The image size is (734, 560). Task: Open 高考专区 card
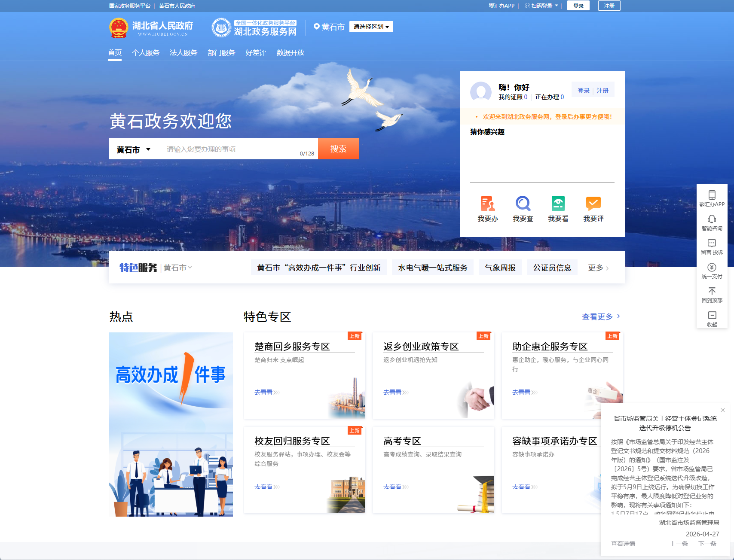click(x=434, y=470)
